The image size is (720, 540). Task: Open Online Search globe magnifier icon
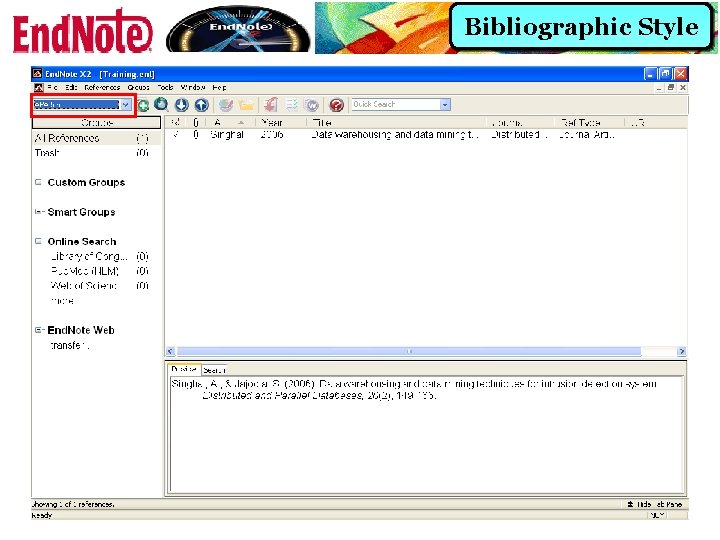point(161,105)
